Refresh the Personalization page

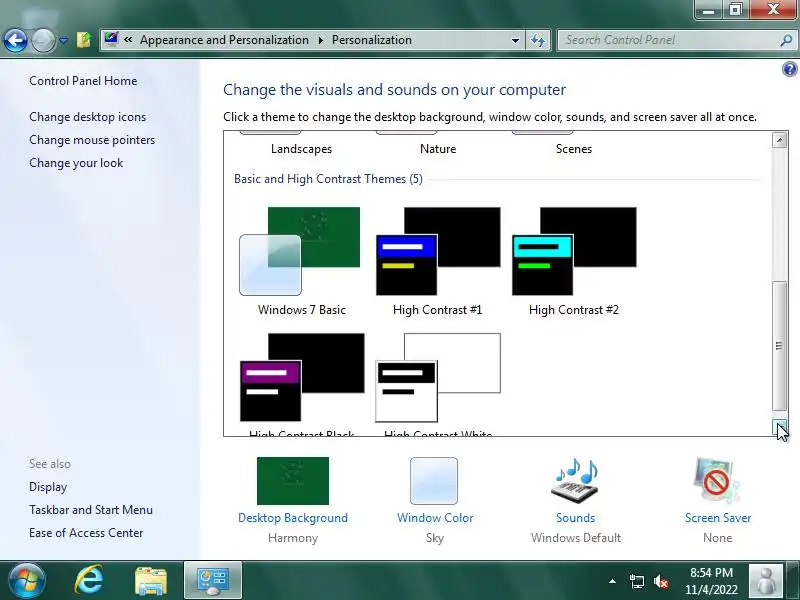(538, 40)
